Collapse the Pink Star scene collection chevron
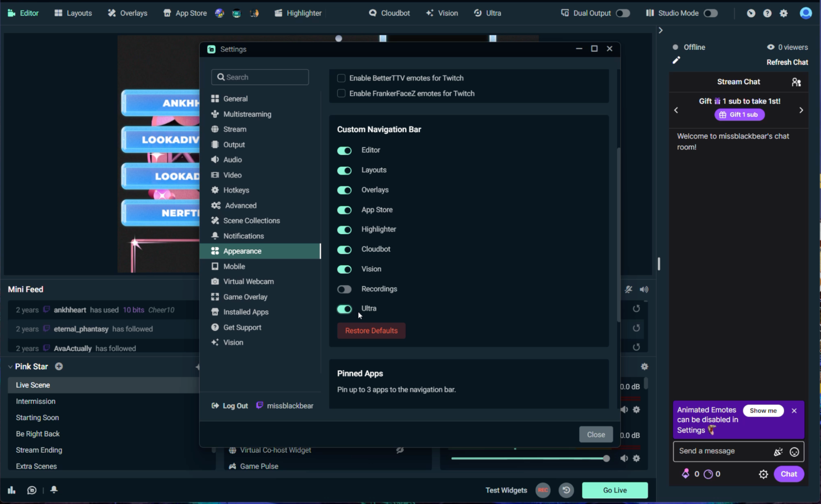821x504 pixels. coord(10,367)
